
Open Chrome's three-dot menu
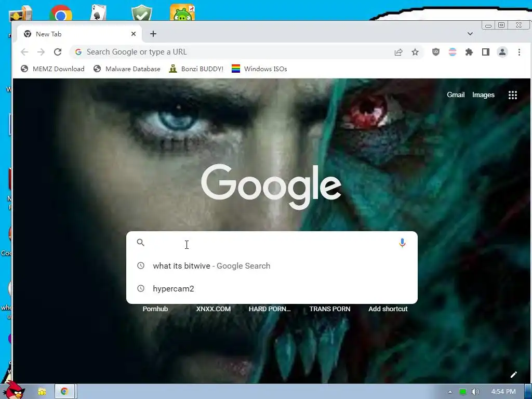519,52
